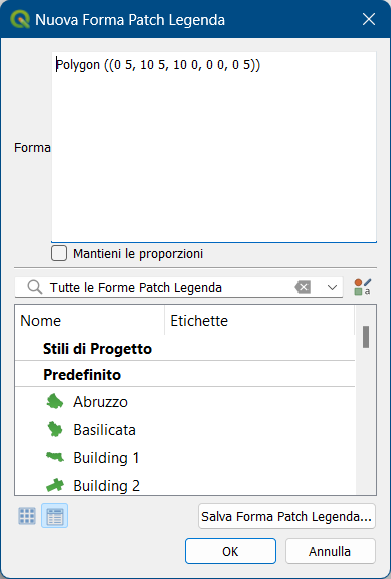Expand the Stili di Progetto group

click(97, 349)
